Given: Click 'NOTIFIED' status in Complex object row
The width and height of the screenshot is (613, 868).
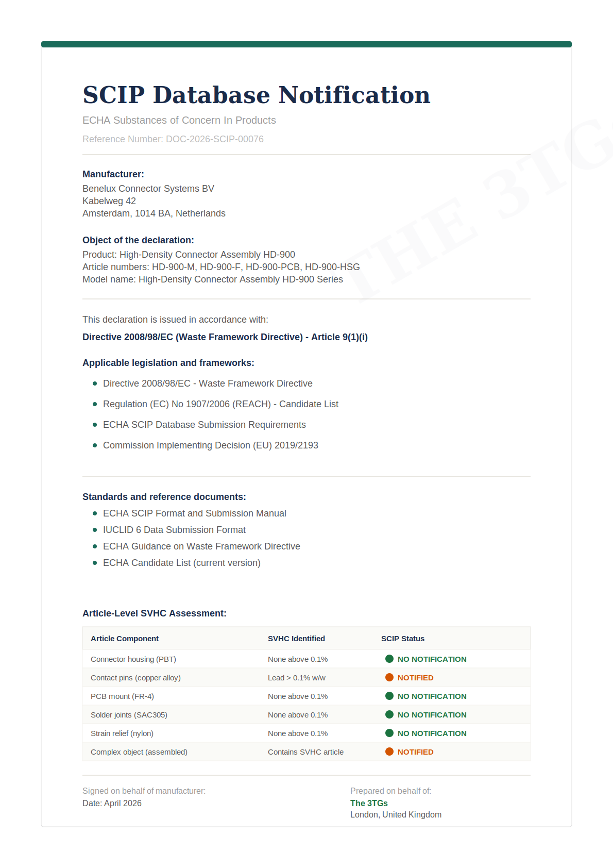Looking at the screenshot, I should 416,752.
